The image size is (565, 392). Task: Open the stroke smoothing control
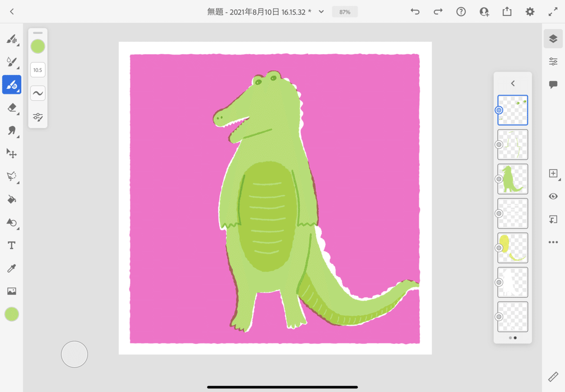click(x=38, y=93)
